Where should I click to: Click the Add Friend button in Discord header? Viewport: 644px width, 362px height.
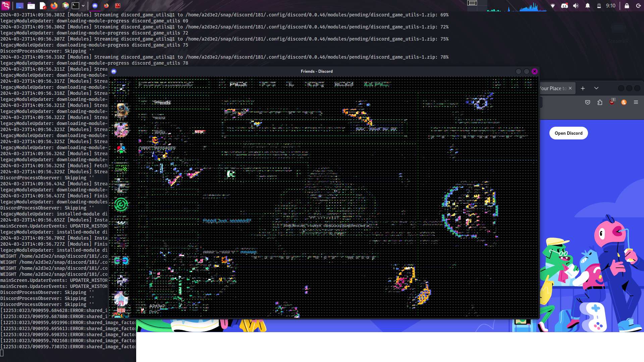376,84
